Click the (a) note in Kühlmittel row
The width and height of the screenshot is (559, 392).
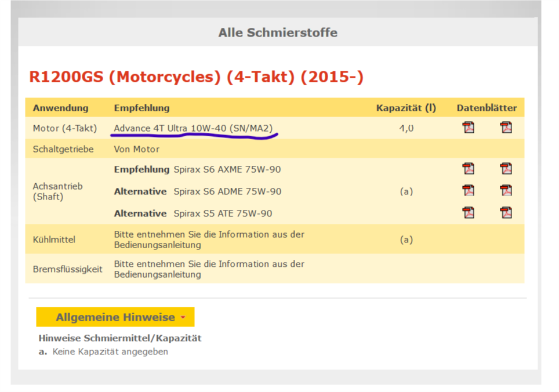pos(406,239)
